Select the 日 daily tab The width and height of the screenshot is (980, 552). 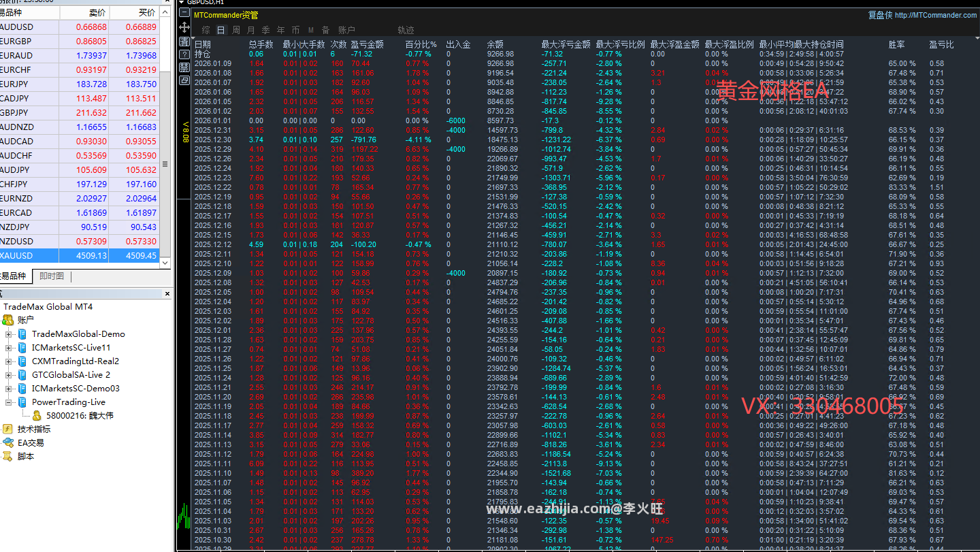[x=221, y=30]
